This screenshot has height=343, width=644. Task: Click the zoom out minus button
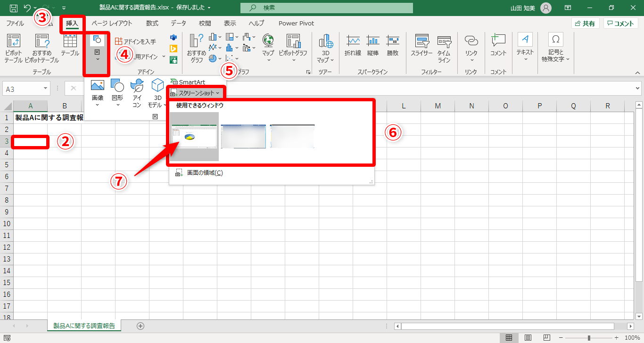coord(560,338)
